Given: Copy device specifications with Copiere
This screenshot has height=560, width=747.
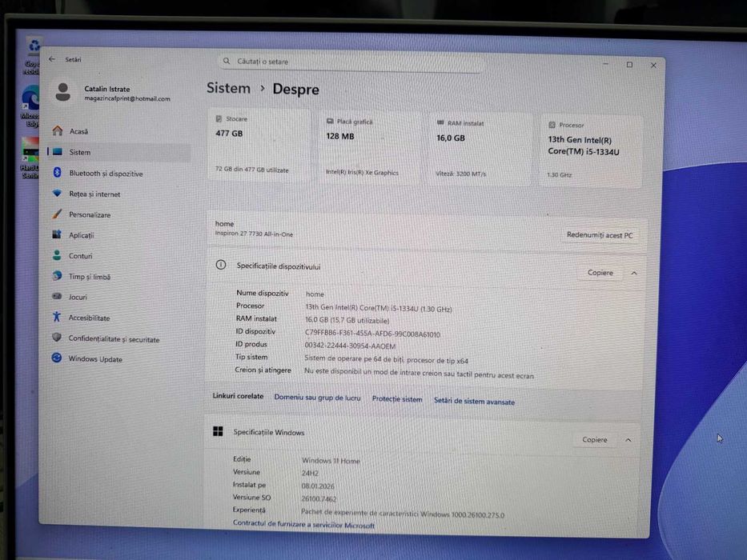Looking at the screenshot, I should pyautogui.click(x=600, y=272).
